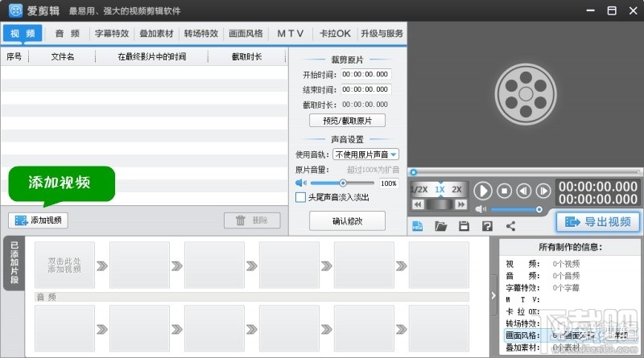Switch to the 卡拉OK tab
644x358 pixels.
[335, 34]
